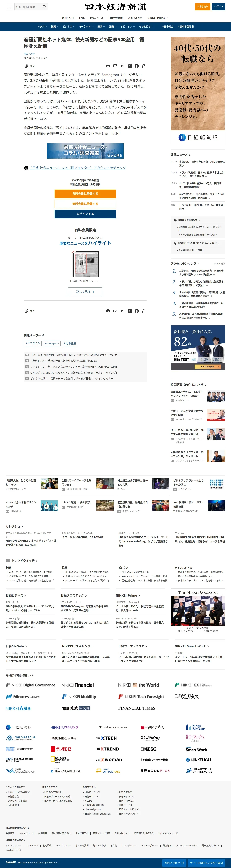Open the 社会・調査 category link
Viewport: 231px width, 868px height.
(29, 54)
